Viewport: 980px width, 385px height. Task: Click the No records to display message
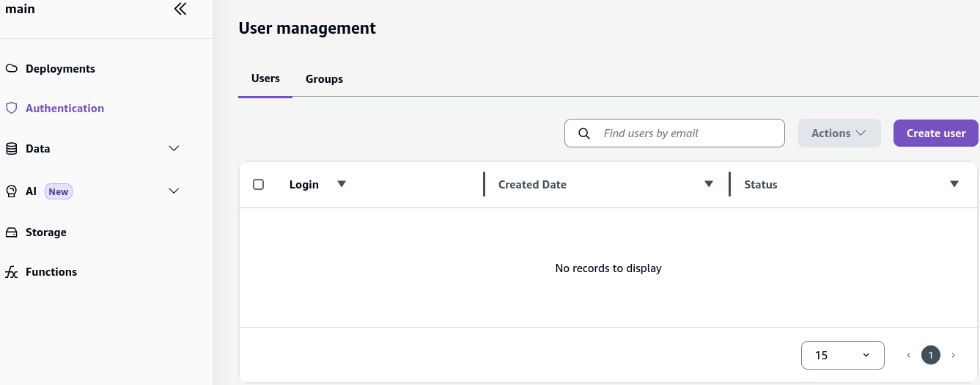(x=608, y=268)
